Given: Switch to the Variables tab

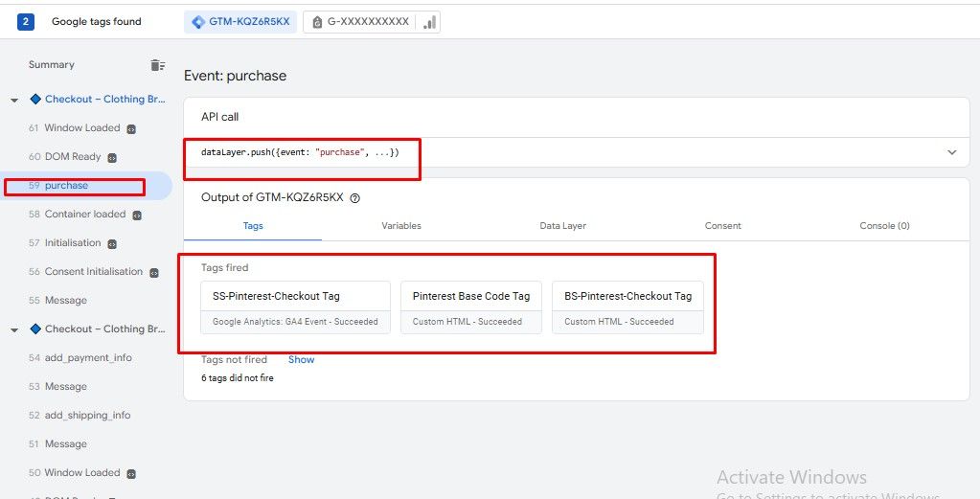Looking at the screenshot, I should click(x=401, y=226).
